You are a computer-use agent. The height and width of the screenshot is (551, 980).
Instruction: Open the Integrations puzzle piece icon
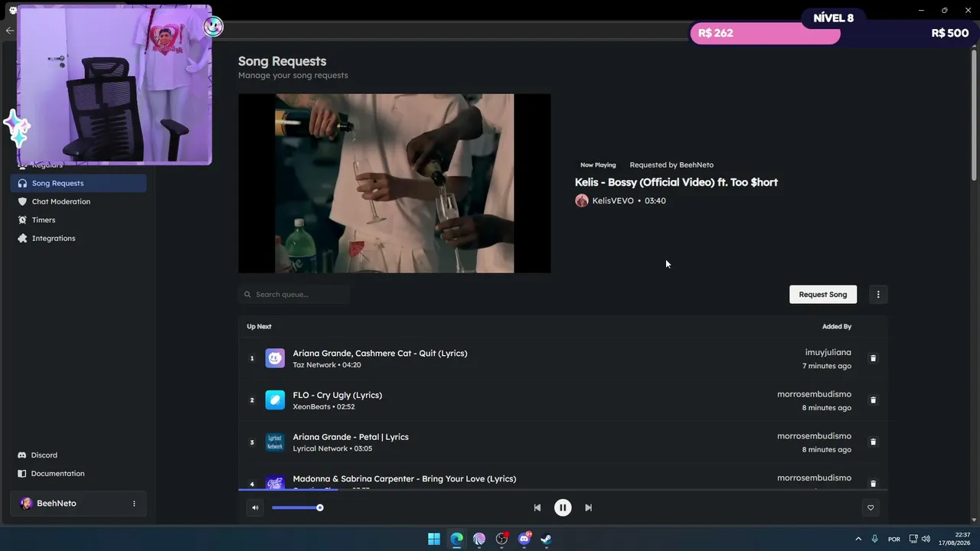22,239
